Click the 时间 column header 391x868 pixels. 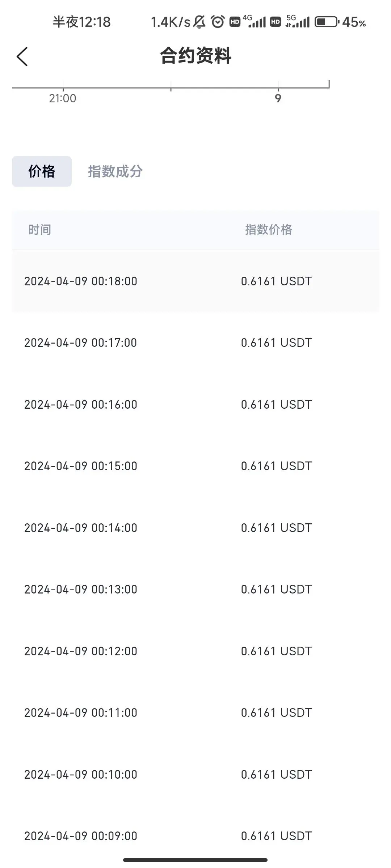[39, 230]
